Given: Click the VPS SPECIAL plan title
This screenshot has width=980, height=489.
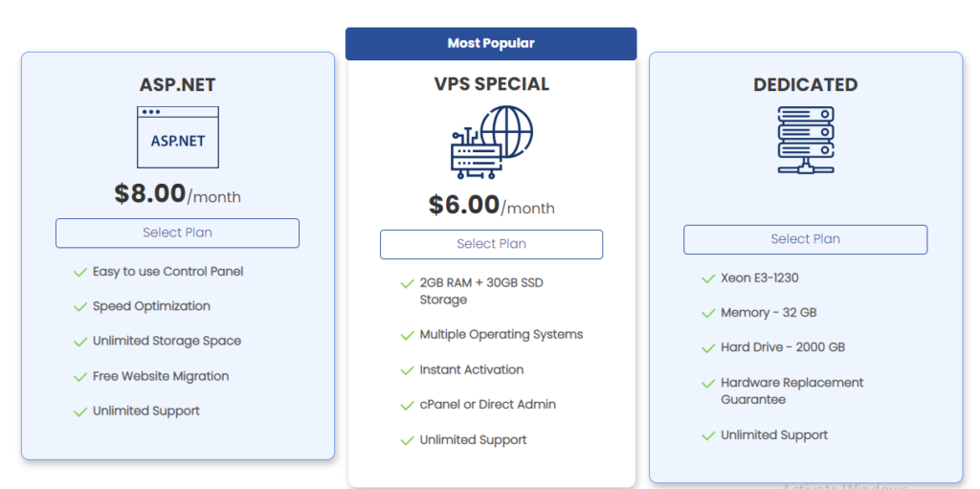Looking at the screenshot, I should click(491, 84).
